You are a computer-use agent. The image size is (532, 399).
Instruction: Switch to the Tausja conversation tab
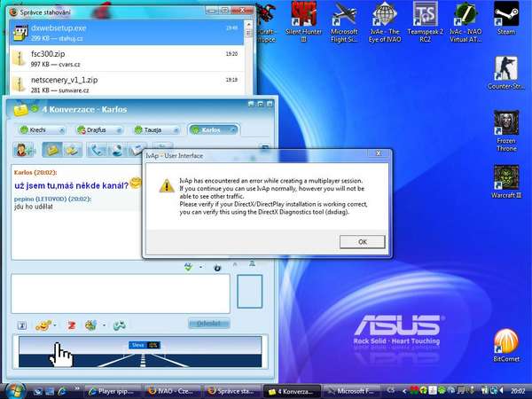157,130
